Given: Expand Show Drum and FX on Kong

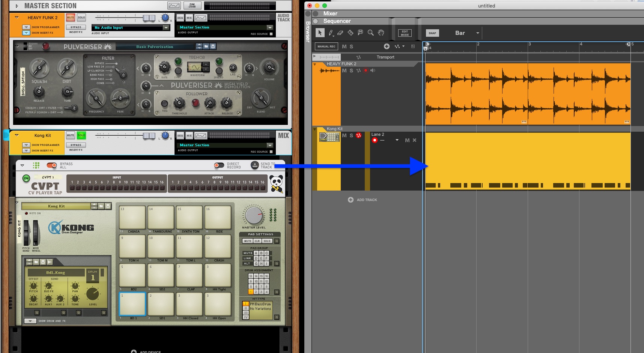Looking at the screenshot, I should 30,321.
